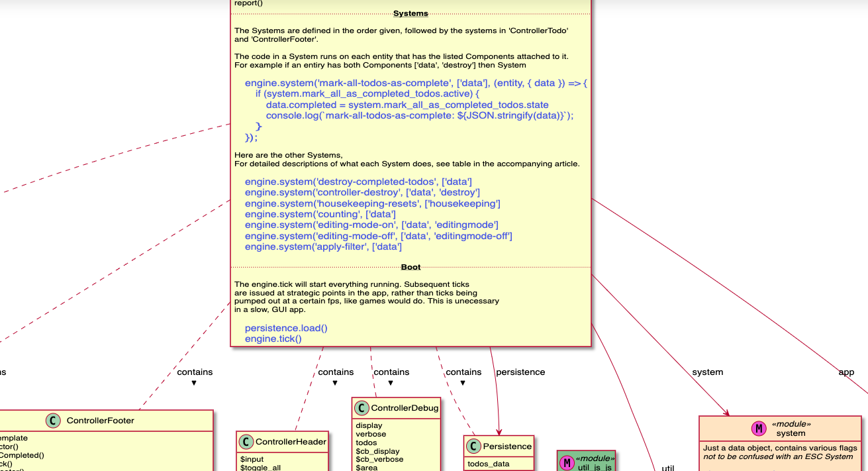Expand the contains label above Persistence
The height and width of the screenshot is (471, 868).
point(463,372)
